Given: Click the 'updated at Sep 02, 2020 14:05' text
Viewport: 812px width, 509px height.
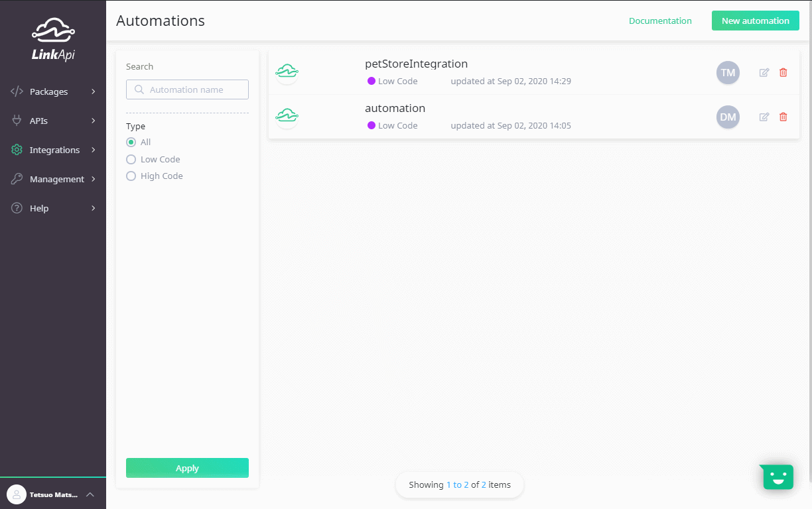Looking at the screenshot, I should coord(511,125).
